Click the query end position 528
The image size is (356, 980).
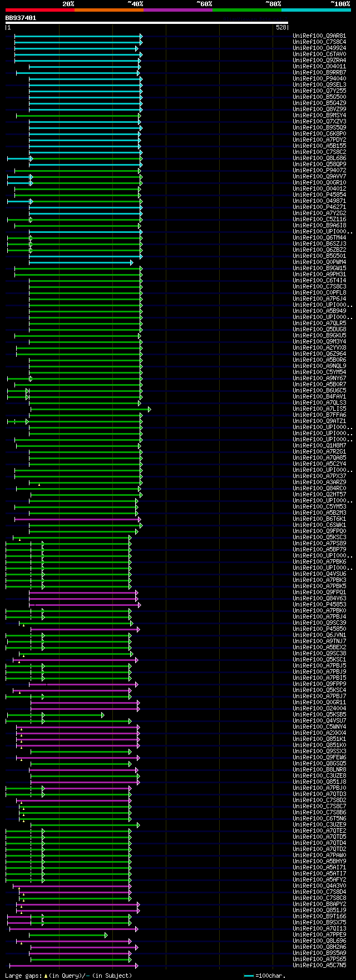(x=281, y=27)
